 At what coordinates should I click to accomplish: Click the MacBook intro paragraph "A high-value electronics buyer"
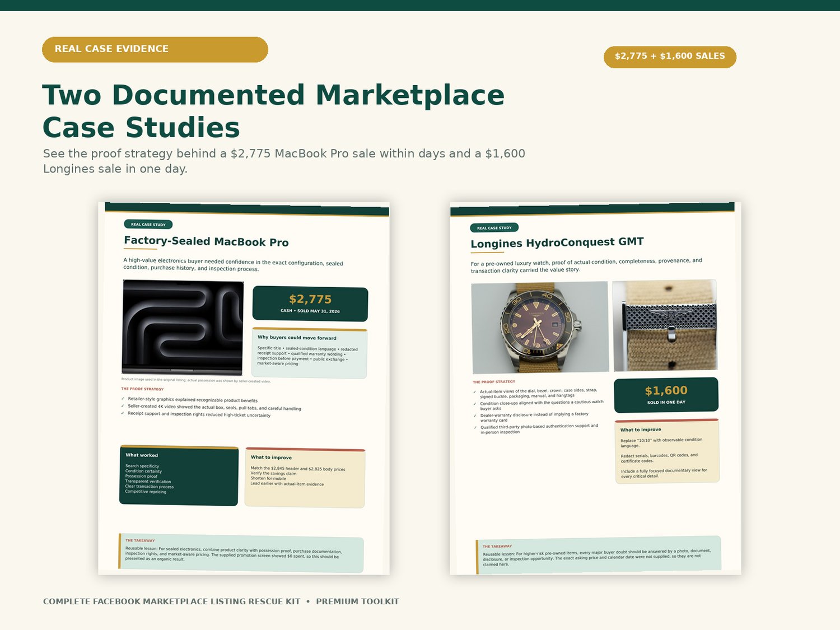(x=233, y=264)
